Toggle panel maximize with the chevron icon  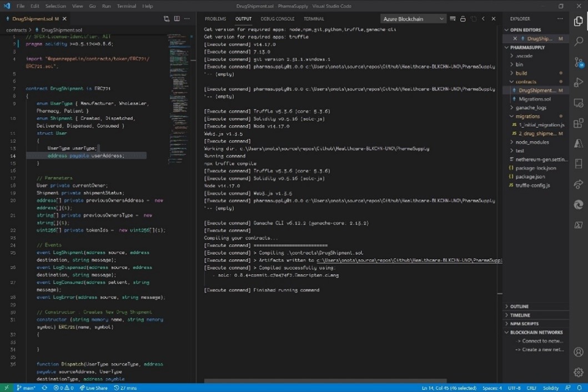(482, 18)
